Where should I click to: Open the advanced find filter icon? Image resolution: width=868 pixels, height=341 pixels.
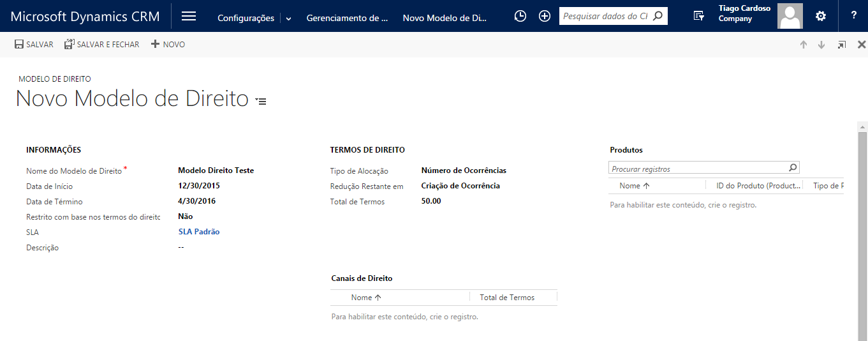click(699, 17)
